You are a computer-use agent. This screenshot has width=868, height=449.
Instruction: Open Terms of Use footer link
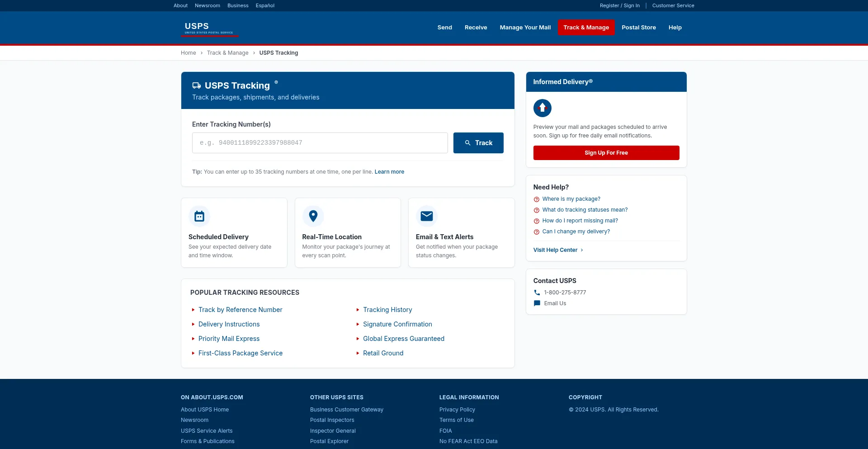[457, 420]
